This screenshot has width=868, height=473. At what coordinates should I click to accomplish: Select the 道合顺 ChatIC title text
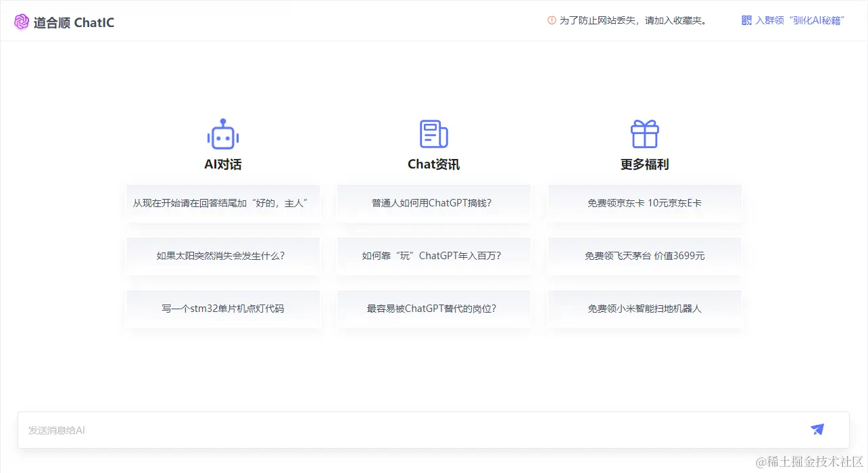pyautogui.click(x=74, y=22)
